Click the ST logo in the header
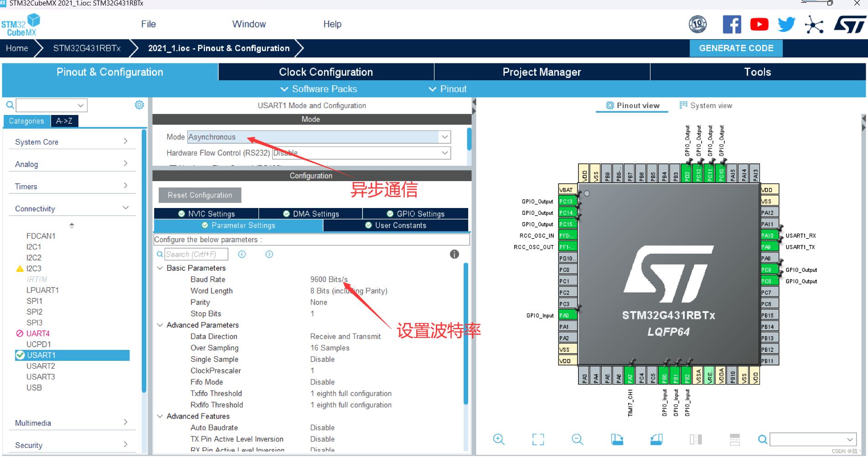Screen dimensions: 868x458 pyautogui.click(x=849, y=25)
